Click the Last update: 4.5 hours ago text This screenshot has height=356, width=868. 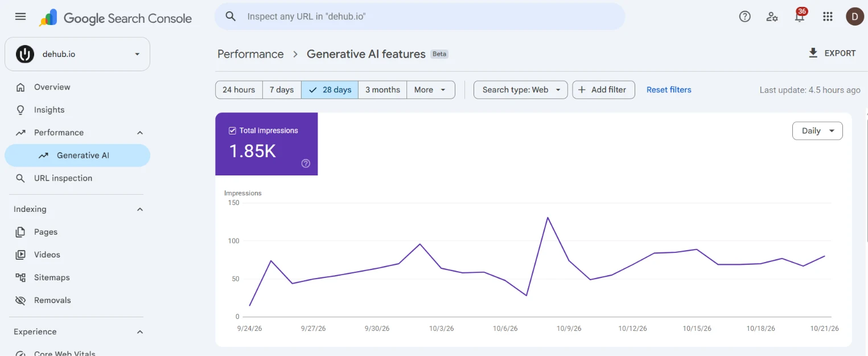810,90
